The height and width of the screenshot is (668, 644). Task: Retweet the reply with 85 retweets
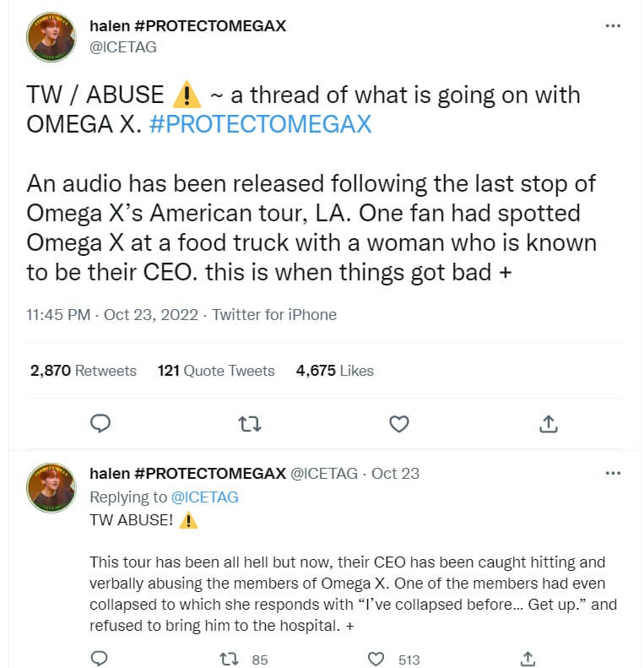[x=228, y=658]
